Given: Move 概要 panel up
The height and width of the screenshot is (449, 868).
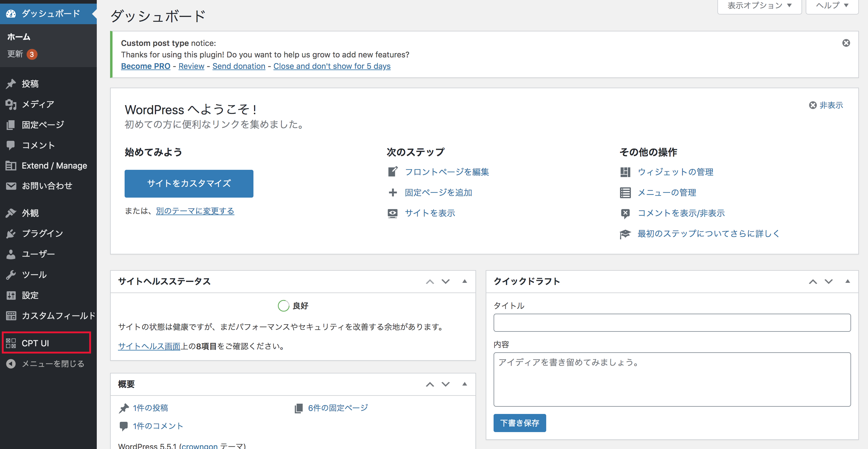Looking at the screenshot, I should pos(430,384).
